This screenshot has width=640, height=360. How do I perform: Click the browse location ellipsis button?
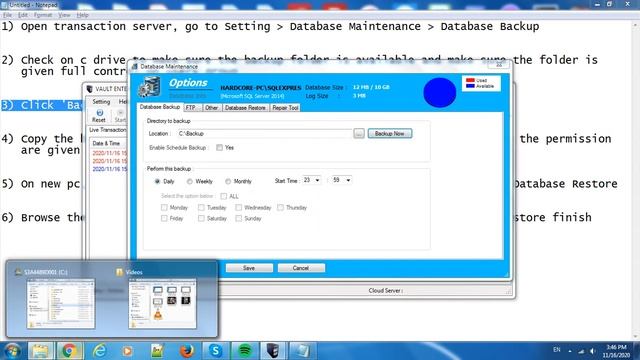tap(359, 133)
